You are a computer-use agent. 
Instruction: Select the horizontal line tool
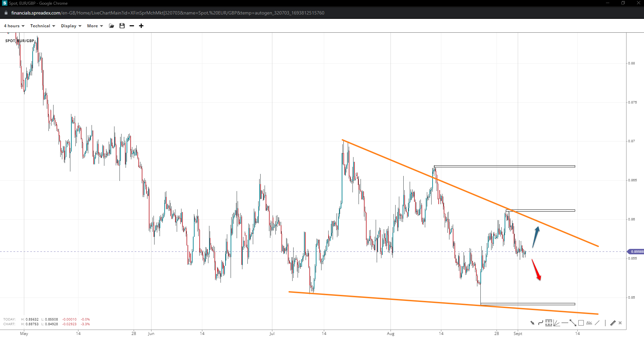pos(565,323)
